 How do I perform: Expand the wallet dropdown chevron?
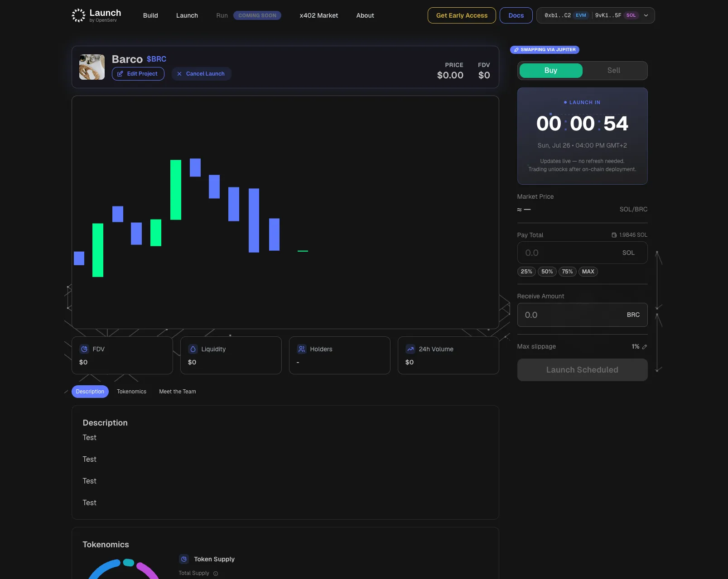(x=646, y=15)
